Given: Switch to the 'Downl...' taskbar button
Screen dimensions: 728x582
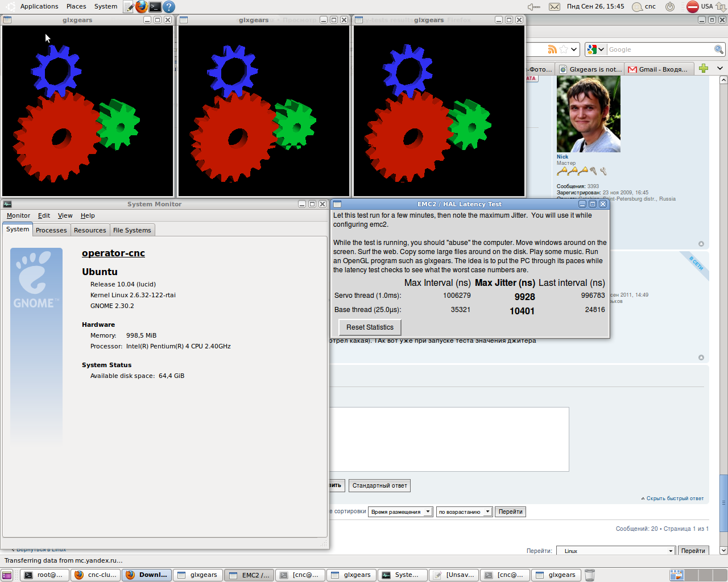Looking at the screenshot, I should tap(147, 575).
